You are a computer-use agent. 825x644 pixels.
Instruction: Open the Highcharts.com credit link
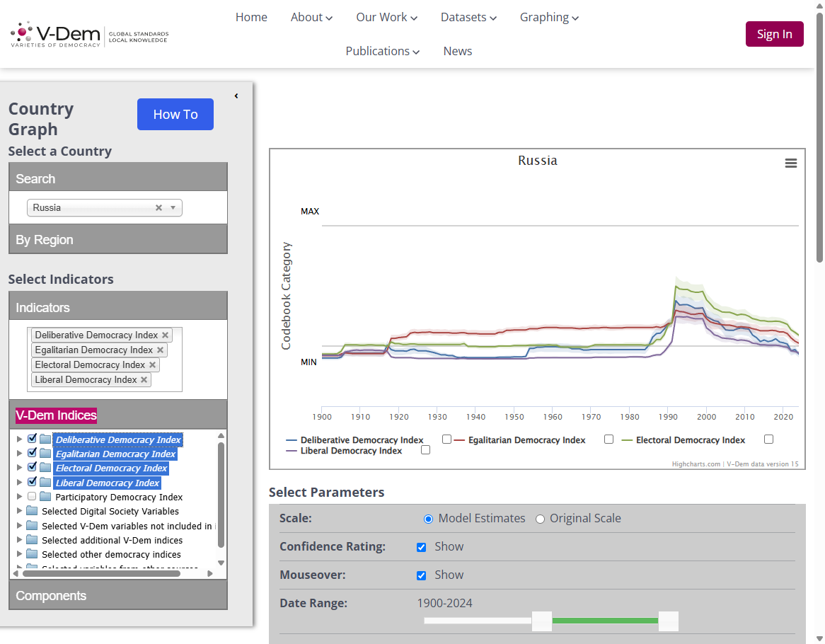696,464
